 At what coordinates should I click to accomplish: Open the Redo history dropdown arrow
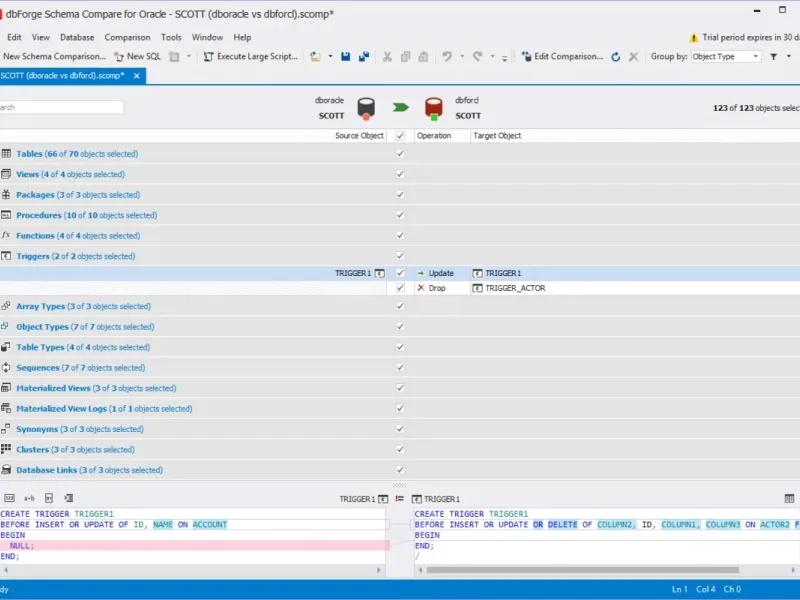(492, 57)
